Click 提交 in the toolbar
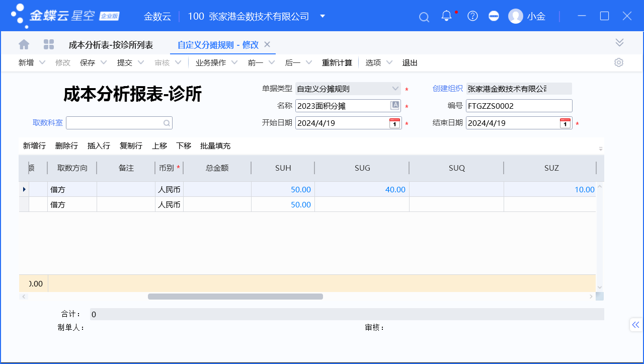Viewport: 644px width, 364px height. (125, 62)
